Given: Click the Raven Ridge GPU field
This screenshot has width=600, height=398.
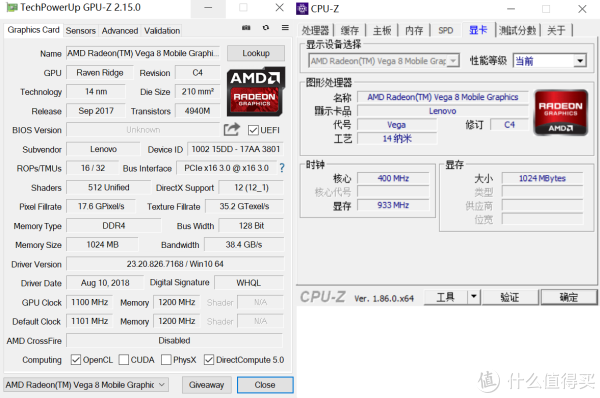Looking at the screenshot, I should [x=99, y=72].
